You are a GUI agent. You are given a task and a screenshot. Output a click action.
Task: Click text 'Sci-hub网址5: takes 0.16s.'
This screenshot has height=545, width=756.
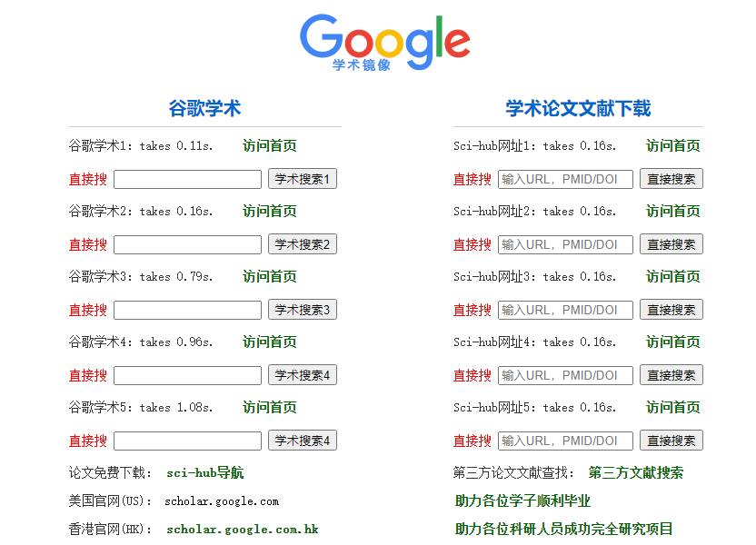(534, 408)
